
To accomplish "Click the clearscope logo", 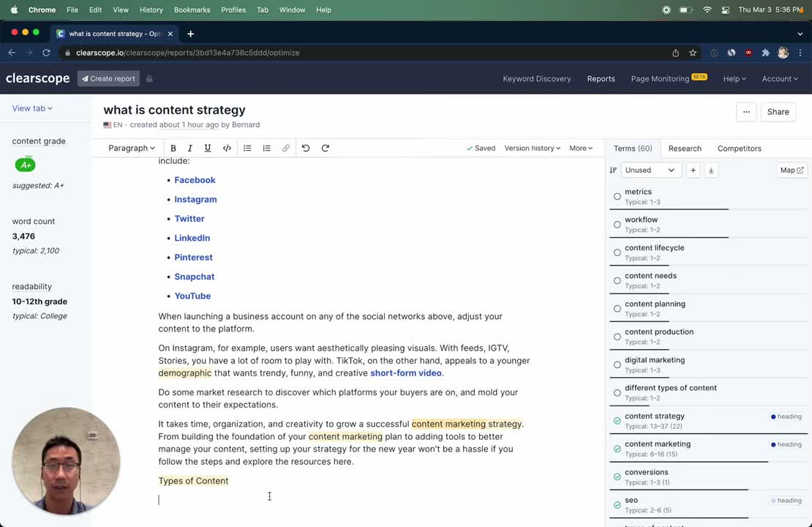I will click(x=37, y=78).
